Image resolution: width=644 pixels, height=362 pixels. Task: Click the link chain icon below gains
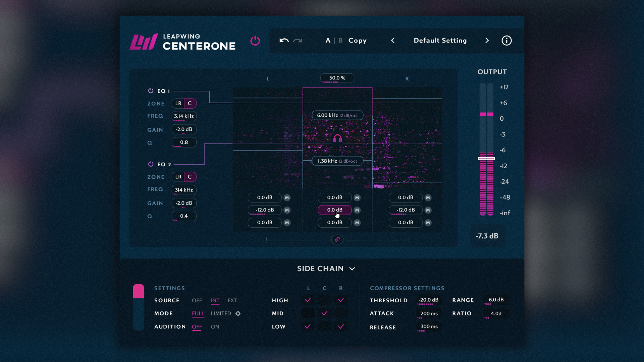(337, 239)
